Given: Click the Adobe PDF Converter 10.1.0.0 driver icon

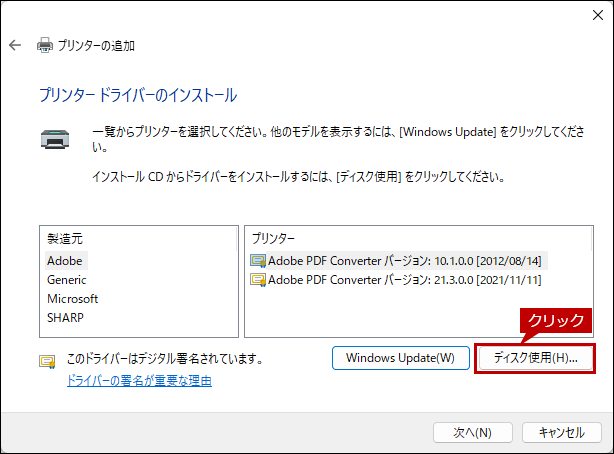Looking at the screenshot, I should click(258, 261).
